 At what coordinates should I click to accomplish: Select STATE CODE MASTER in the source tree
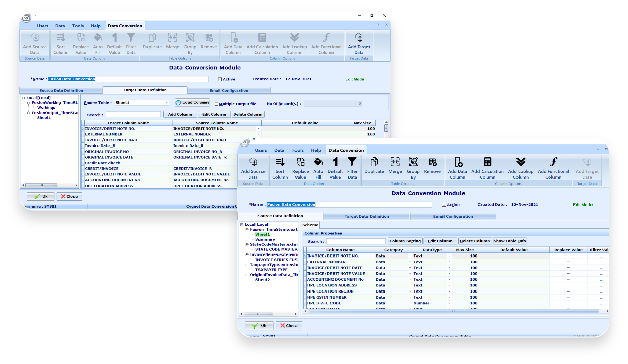(276, 249)
